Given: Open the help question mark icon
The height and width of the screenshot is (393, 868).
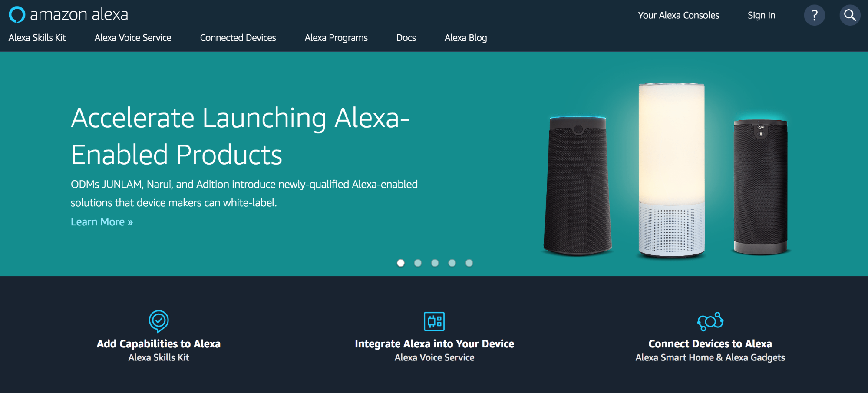Looking at the screenshot, I should tap(814, 15).
